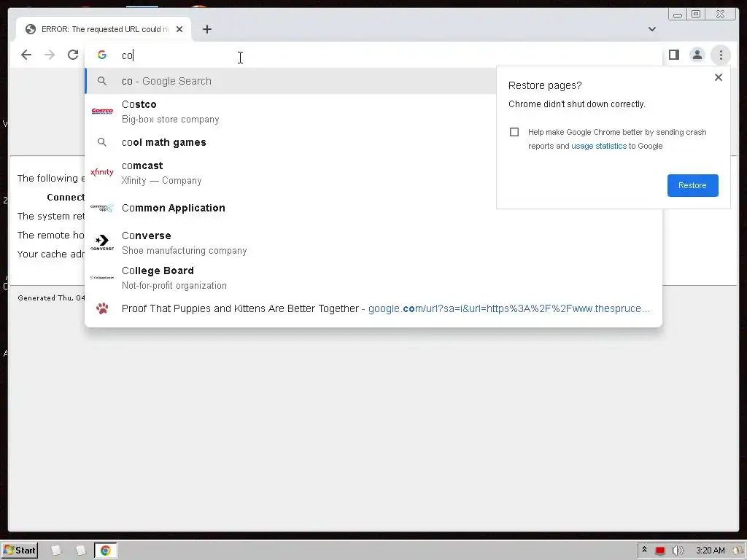The image size is (747, 560).
Task: Click the forward navigation arrow
Action: click(50, 55)
